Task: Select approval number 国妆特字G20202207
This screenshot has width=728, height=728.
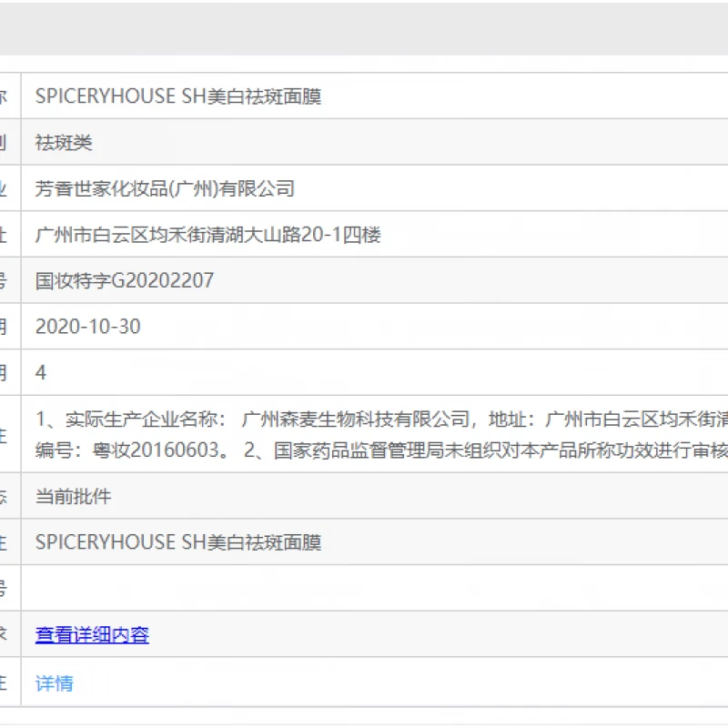Action: click(125, 280)
